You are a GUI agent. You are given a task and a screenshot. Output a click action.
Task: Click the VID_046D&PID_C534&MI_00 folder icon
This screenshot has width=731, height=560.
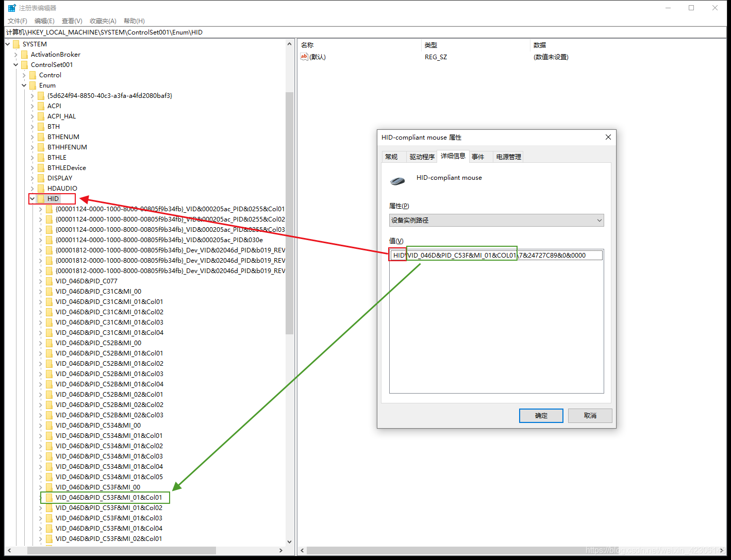point(49,426)
